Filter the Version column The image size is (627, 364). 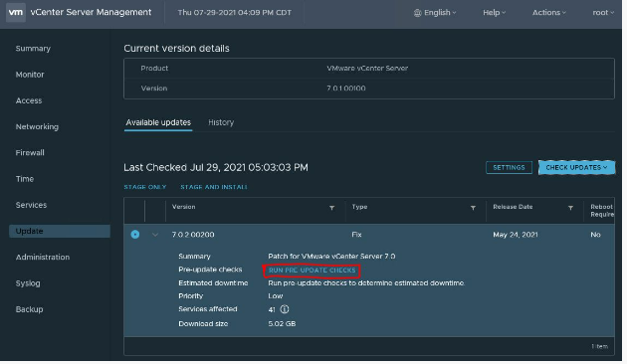pos(331,208)
